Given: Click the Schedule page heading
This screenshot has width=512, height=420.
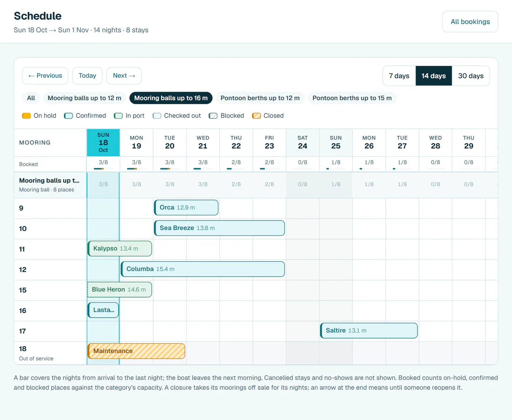Looking at the screenshot, I should click(38, 16).
